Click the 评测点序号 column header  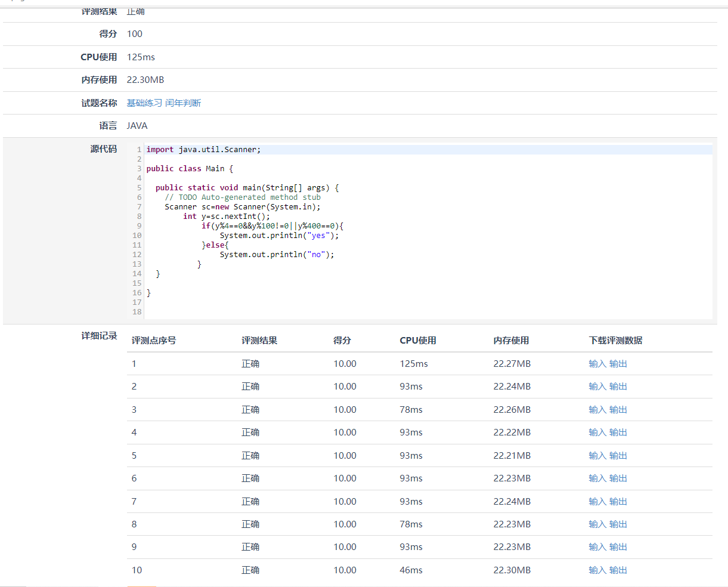point(154,341)
